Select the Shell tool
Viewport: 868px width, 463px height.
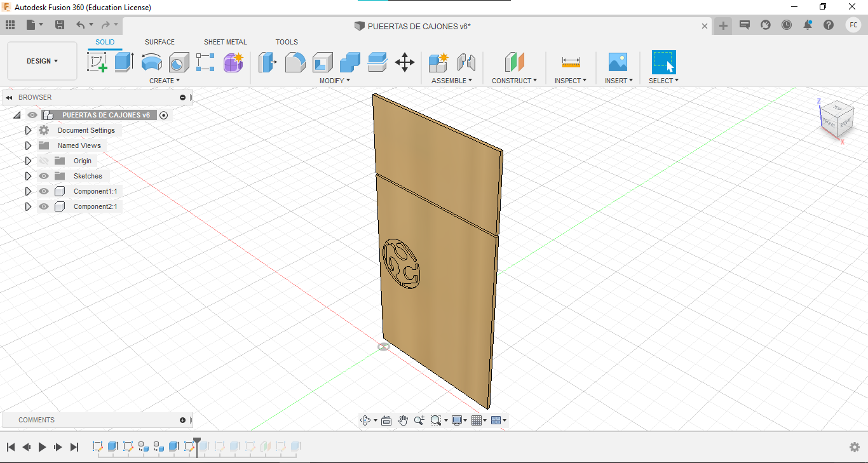click(323, 62)
